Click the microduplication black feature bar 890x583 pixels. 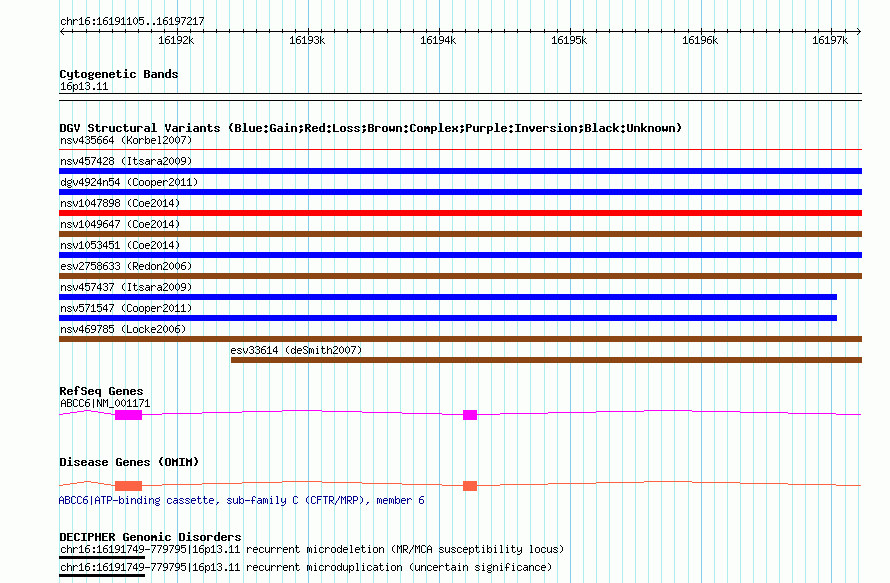[x=102, y=575]
